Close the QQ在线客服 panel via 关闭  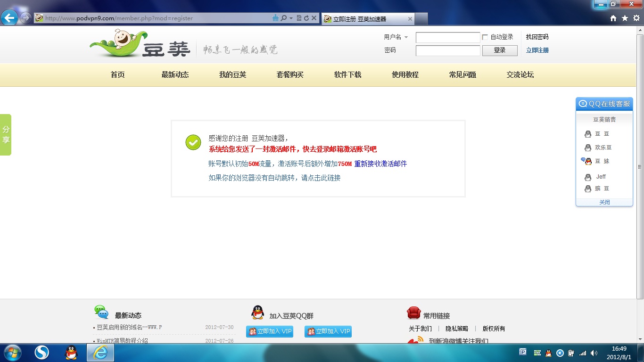604,202
